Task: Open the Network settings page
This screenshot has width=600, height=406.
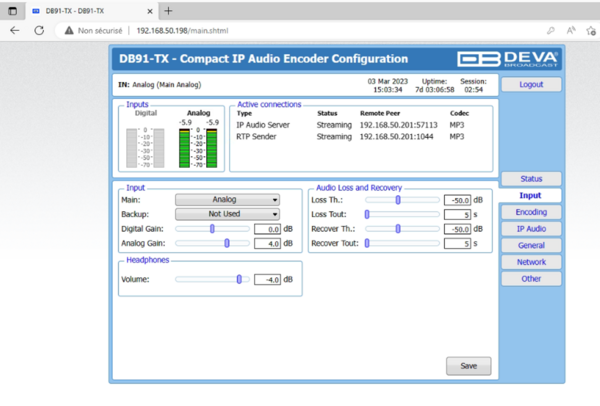Action: pyautogui.click(x=531, y=262)
